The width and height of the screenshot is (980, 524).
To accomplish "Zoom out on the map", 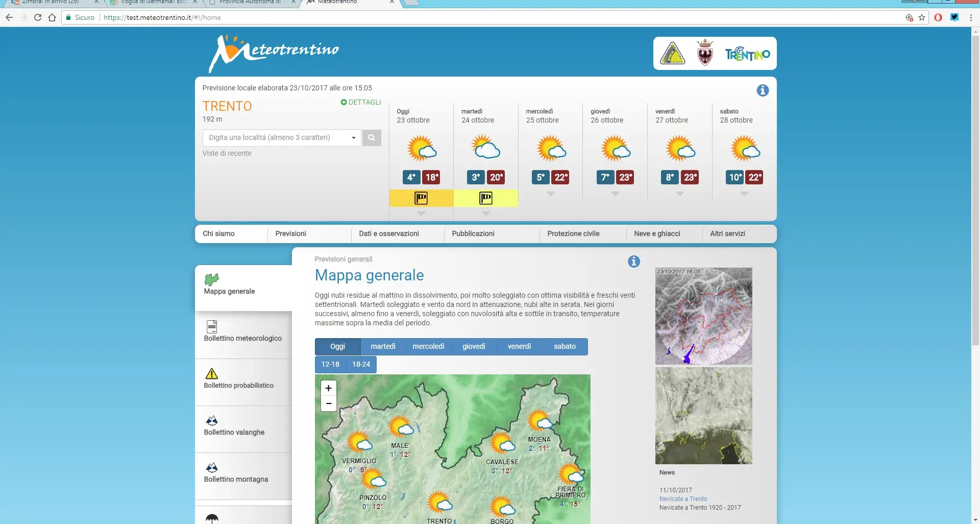I will (x=329, y=403).
